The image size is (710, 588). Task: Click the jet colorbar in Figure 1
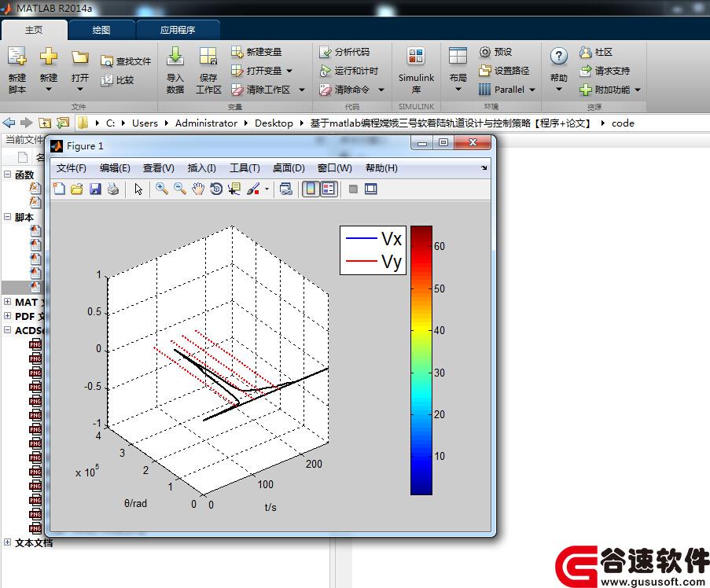click(x=421, y=360)
